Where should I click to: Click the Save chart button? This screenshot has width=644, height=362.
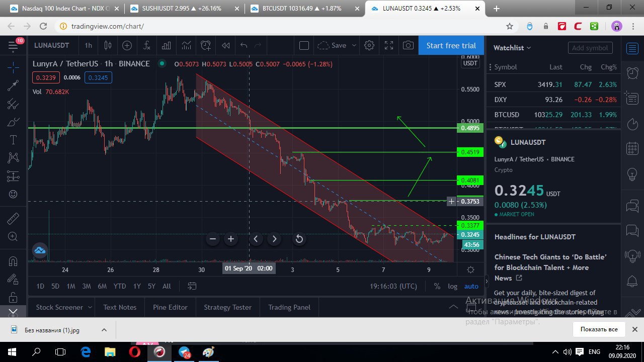point(332,45)
